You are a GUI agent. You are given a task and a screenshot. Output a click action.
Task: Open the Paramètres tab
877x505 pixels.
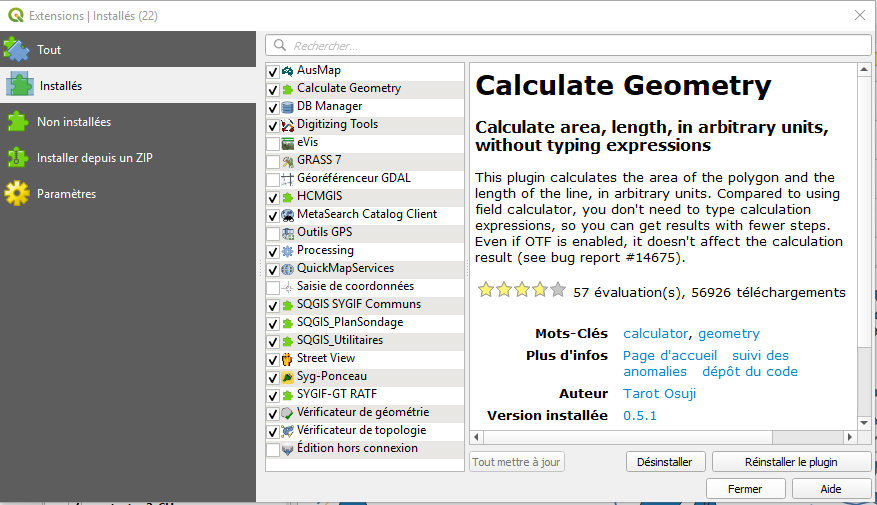click(128, 193)
